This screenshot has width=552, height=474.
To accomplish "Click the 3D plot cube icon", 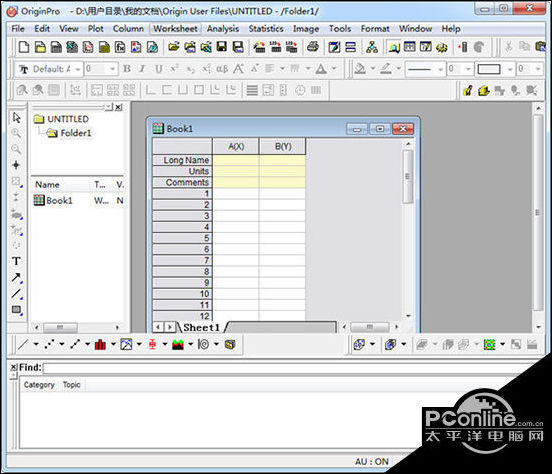I will [230, 344].
